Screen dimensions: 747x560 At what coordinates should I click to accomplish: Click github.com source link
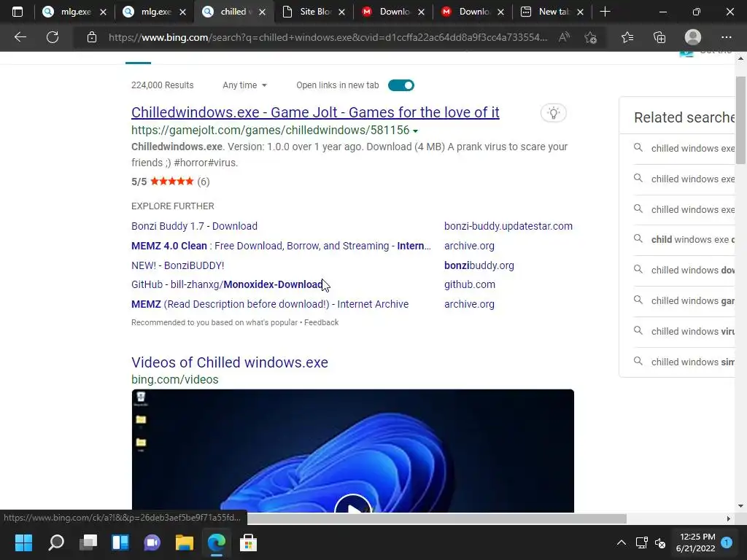[x=470, y=284]
